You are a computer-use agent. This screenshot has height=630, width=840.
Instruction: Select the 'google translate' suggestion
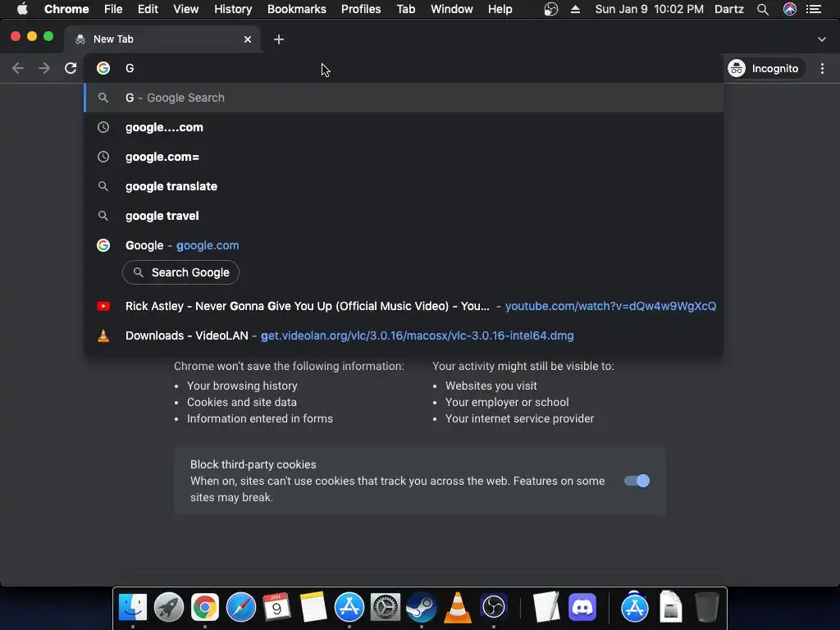tap(404, 186)
